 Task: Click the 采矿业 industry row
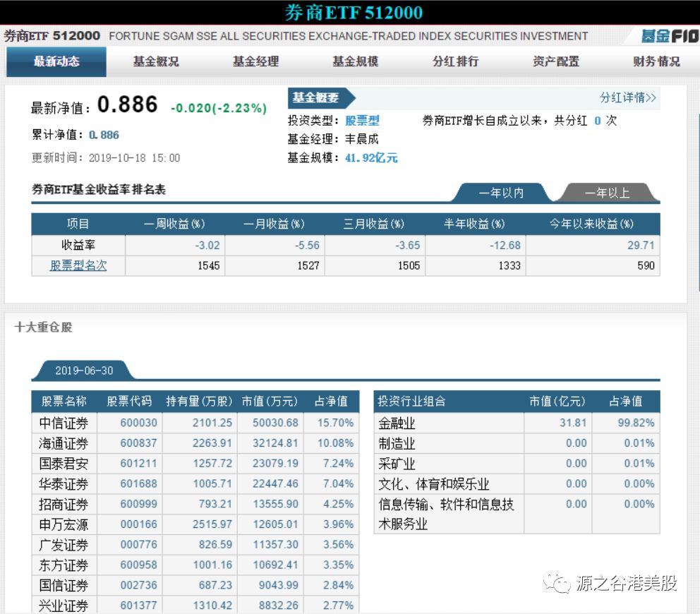point(517,464)
